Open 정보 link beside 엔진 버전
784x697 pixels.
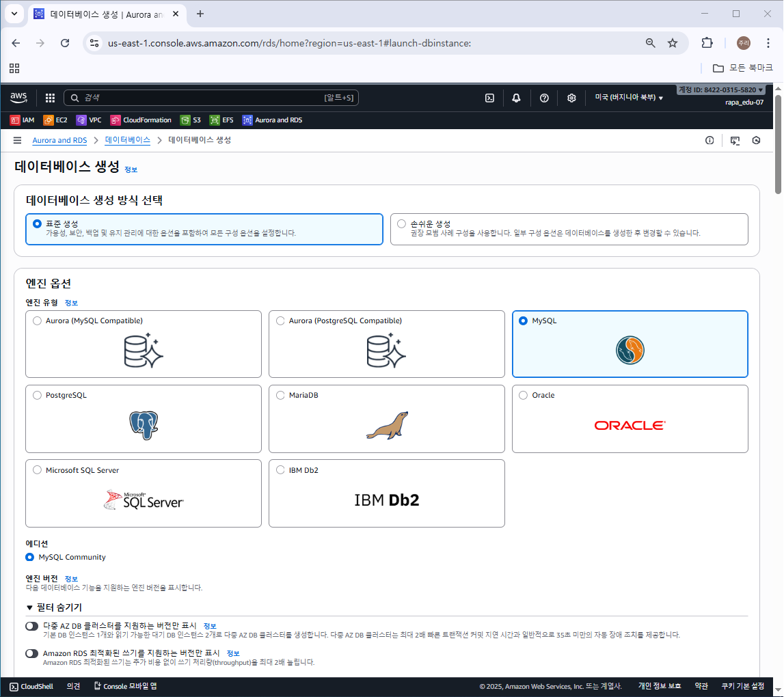point(72,579)
